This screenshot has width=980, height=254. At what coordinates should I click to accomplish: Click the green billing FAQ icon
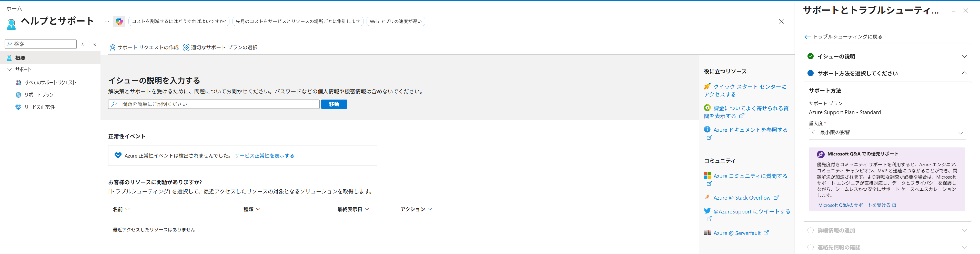[707, 108]
